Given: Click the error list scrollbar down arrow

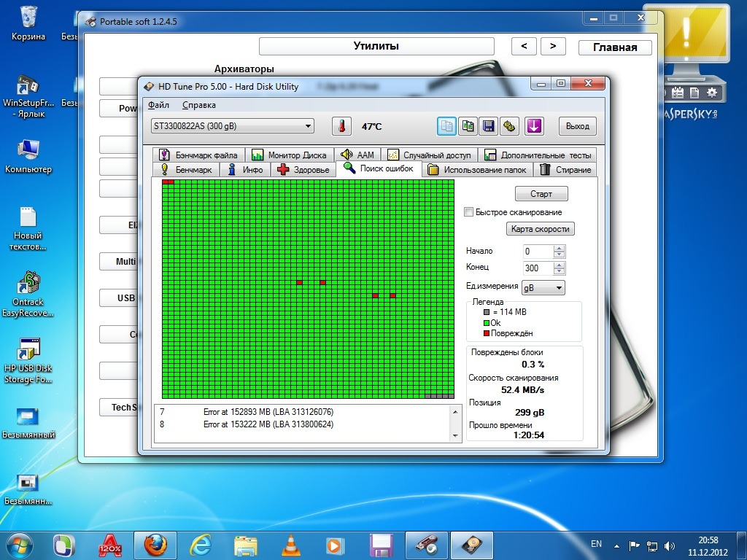Looking at the screenshot, I should click(x=455, y=436).
